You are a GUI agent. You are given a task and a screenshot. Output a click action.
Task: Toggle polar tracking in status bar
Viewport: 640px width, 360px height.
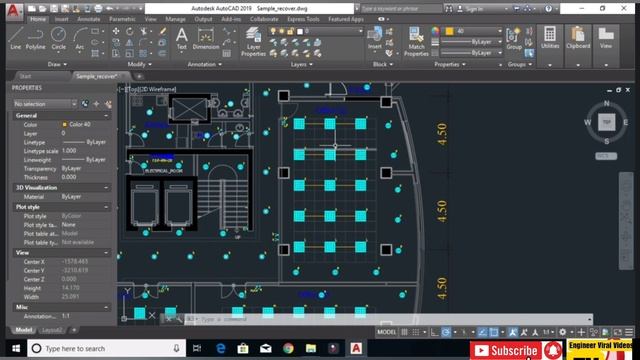pos(446,332)
